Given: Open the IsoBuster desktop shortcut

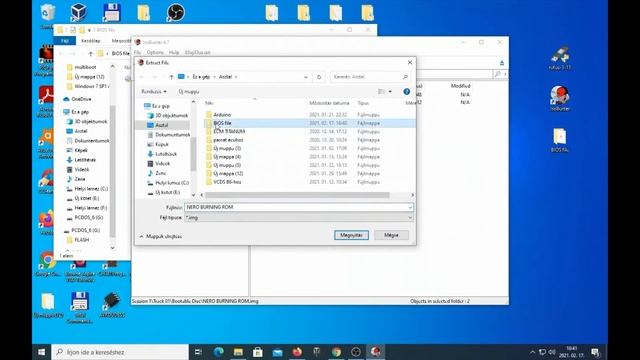Looking at the screenshot, I should tap(560, 98).
